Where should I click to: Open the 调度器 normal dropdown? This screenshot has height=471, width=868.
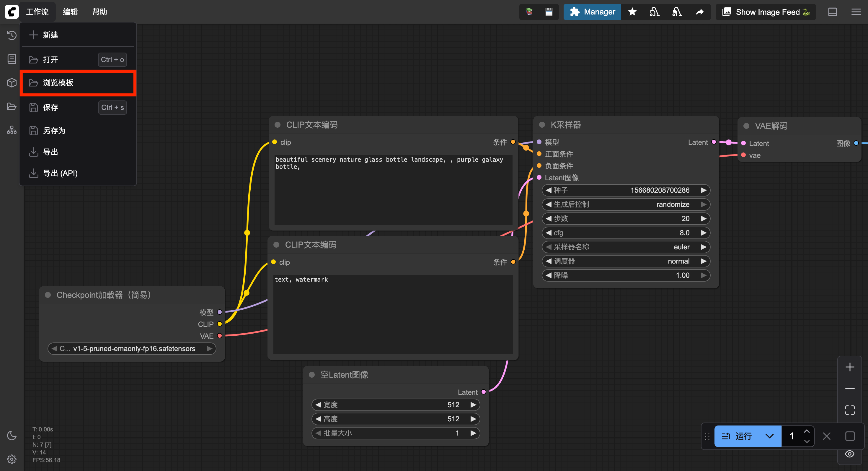(626, 261)
